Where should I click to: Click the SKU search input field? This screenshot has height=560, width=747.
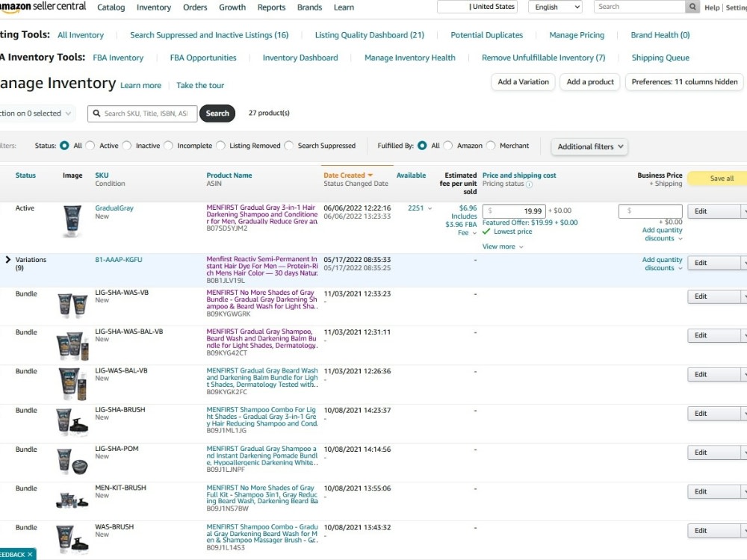[143, 113]
